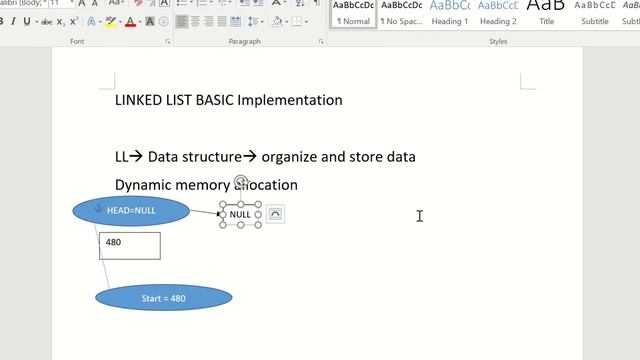Justify the paragraph text

point(222,21)
